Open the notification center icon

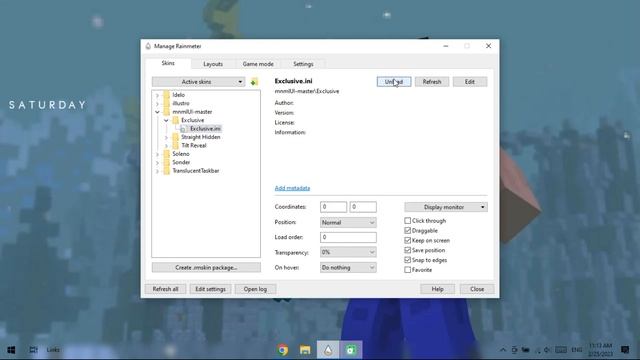click(x=625, y=350)
